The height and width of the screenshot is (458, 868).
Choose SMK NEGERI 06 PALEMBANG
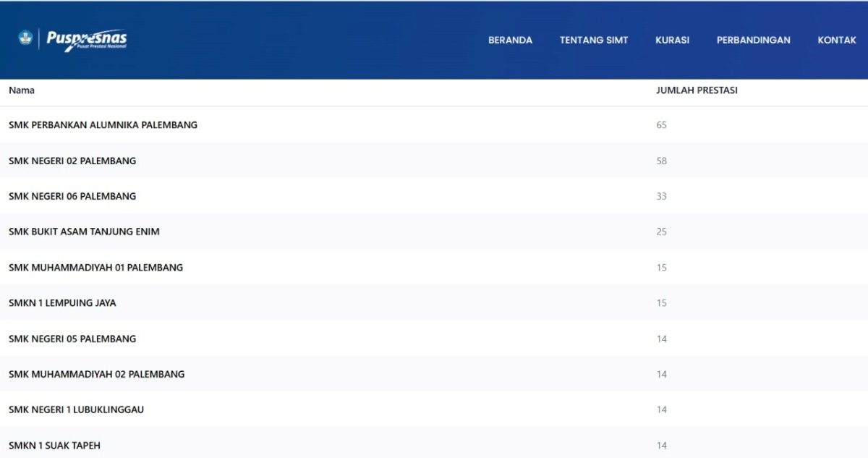[72, 196]
